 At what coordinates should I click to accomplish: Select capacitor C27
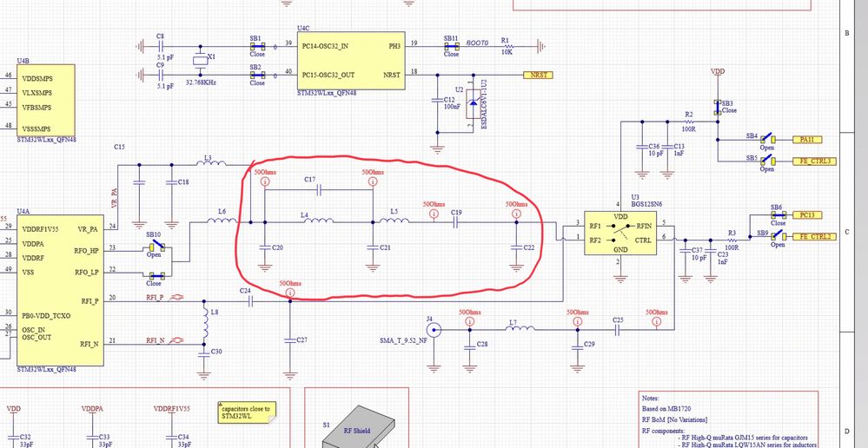click(290, 340)
